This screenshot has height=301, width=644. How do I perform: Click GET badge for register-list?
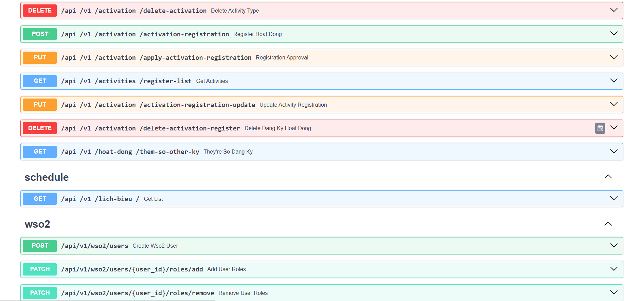tap(40, 81)
